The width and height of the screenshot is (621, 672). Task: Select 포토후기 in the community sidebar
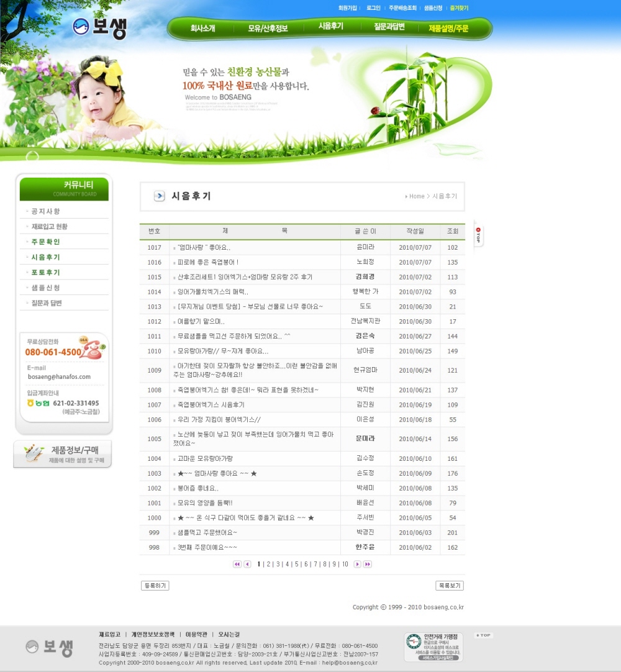(x=46, y=272)
